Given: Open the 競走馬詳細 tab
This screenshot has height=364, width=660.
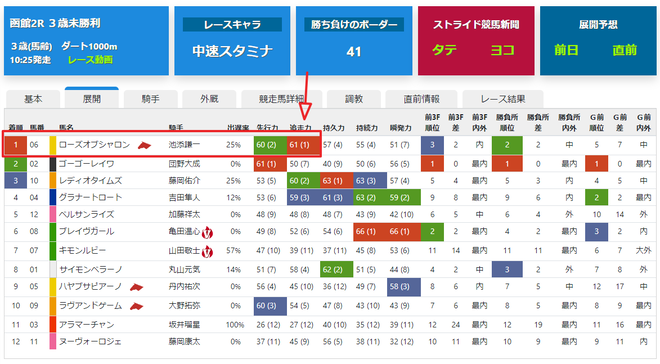Looking at the screenshot, I should pos(282,99).
